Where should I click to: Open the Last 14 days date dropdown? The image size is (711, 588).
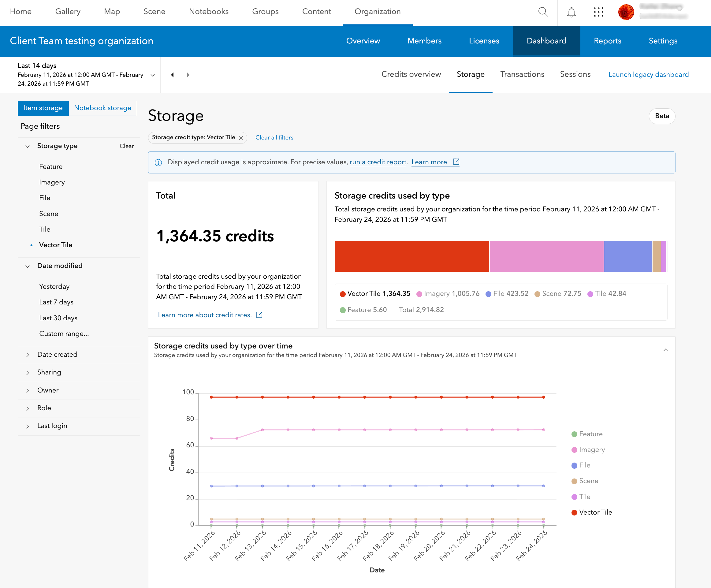153,75
